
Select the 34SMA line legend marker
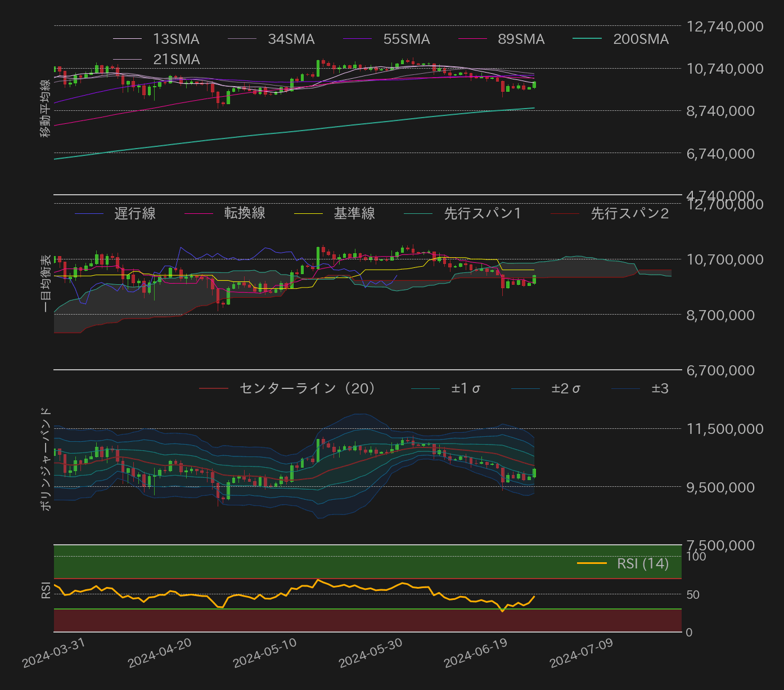tap(243, 39)
